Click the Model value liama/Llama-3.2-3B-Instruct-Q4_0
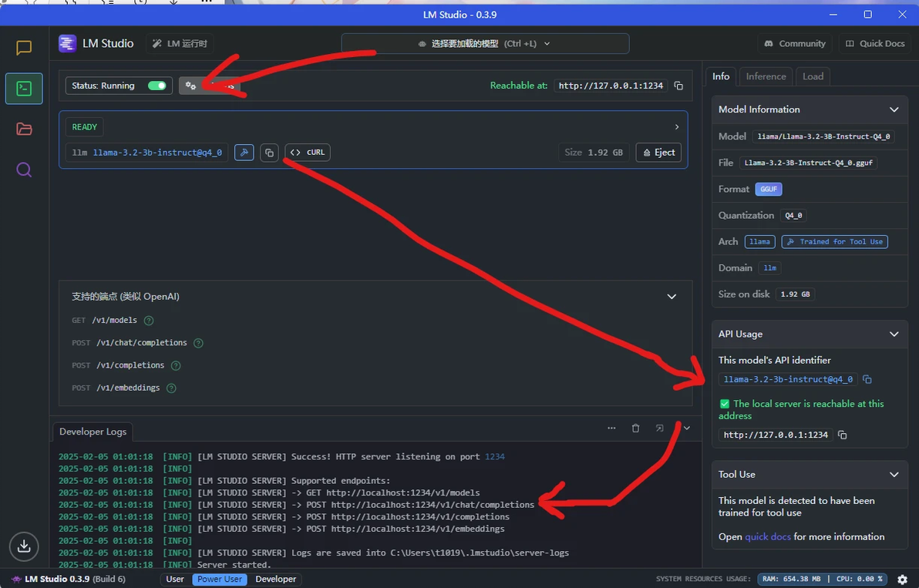This screenshot has height=588, width=919. point(823,136)
